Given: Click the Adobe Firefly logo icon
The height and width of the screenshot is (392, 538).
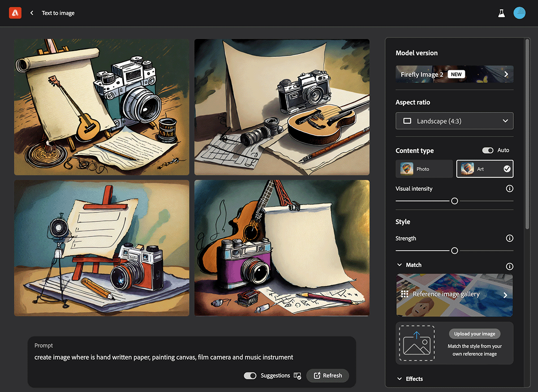Looking at the screenshot, I should click(x=15, y=13).
